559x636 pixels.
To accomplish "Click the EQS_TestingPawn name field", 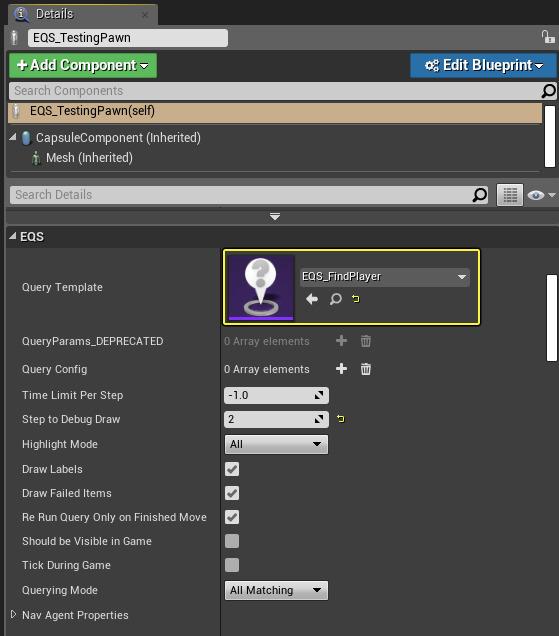I will 128,38.
